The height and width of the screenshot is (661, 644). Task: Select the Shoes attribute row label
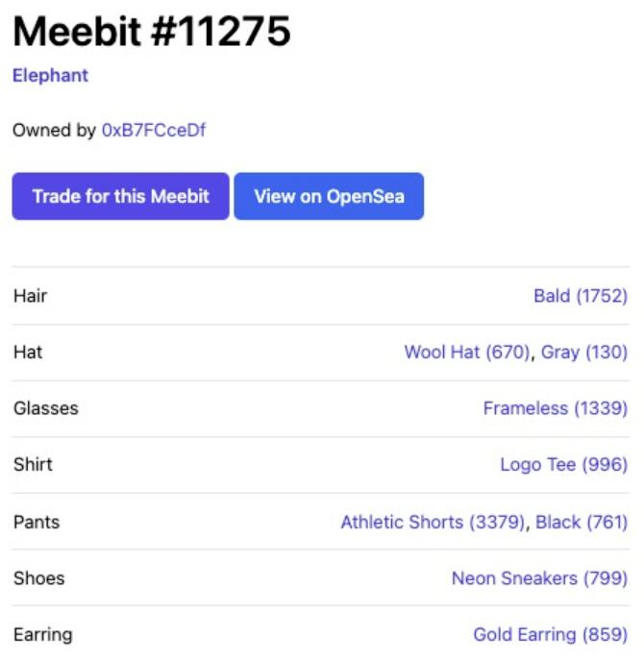tap(39, 578)
